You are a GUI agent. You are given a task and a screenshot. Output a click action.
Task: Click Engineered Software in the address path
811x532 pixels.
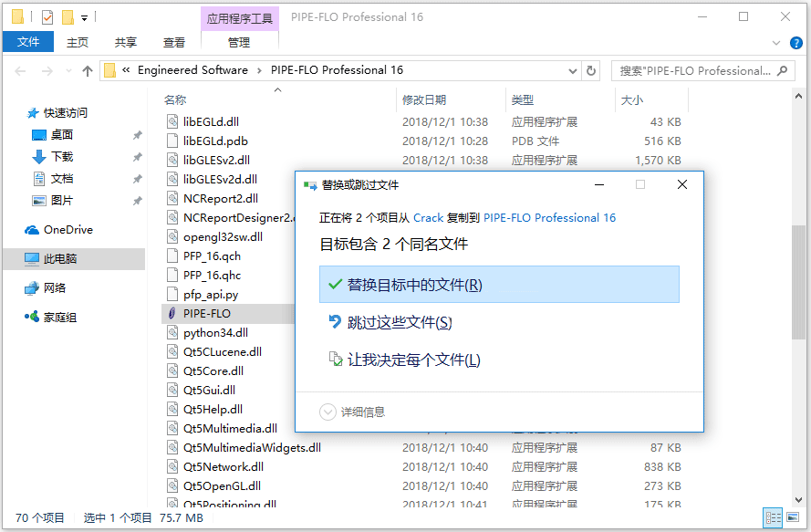[192, 70]
